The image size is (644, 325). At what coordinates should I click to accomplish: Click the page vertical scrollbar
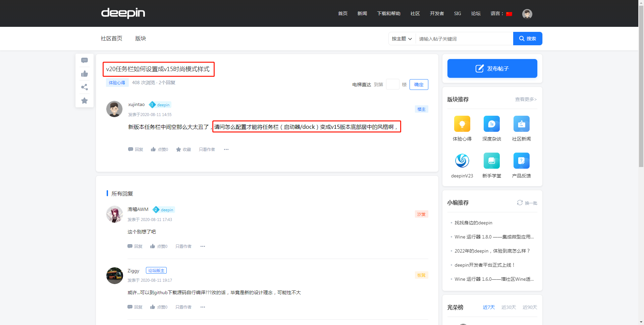pos(641,87)
